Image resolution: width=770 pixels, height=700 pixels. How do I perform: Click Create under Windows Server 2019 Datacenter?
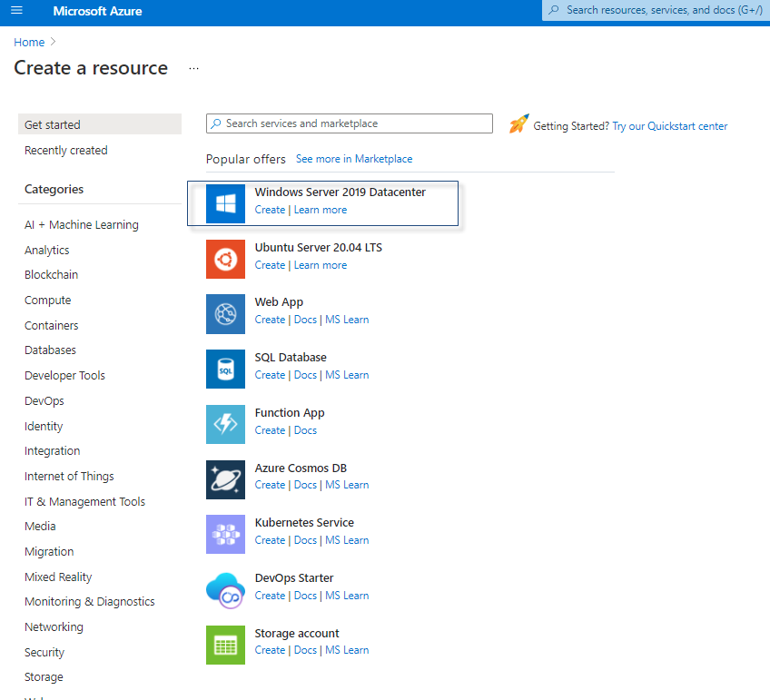click(270, 210)
